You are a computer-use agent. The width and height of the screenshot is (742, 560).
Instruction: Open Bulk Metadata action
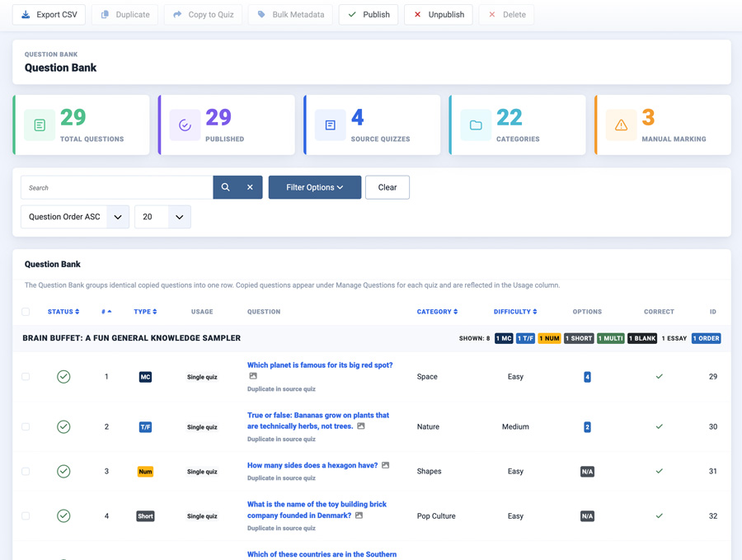pos(290,15)
